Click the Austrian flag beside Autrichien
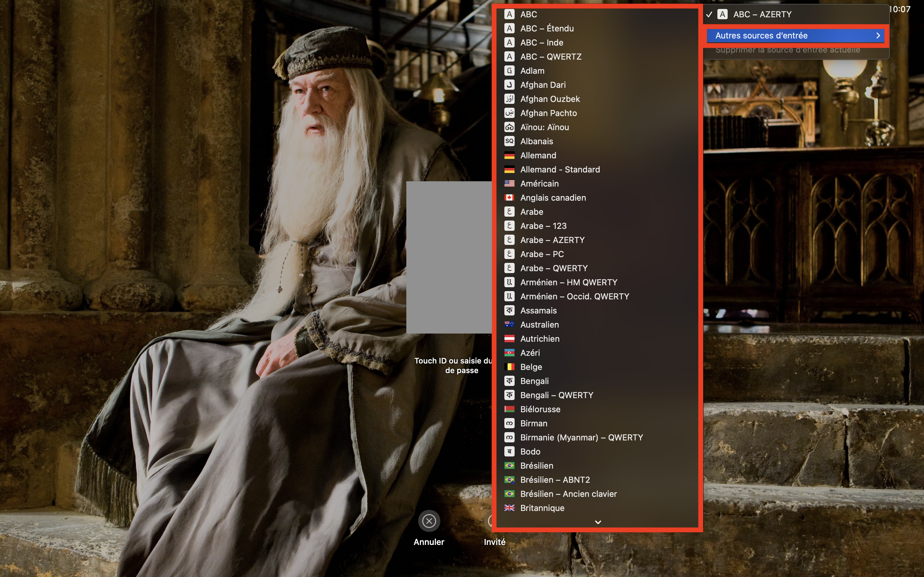 509,339
